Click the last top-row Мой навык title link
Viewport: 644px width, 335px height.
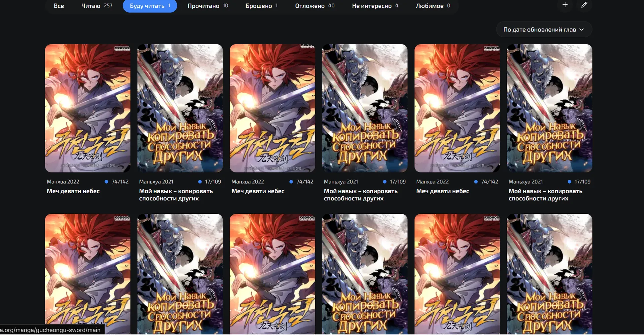[x=546, y=195]
